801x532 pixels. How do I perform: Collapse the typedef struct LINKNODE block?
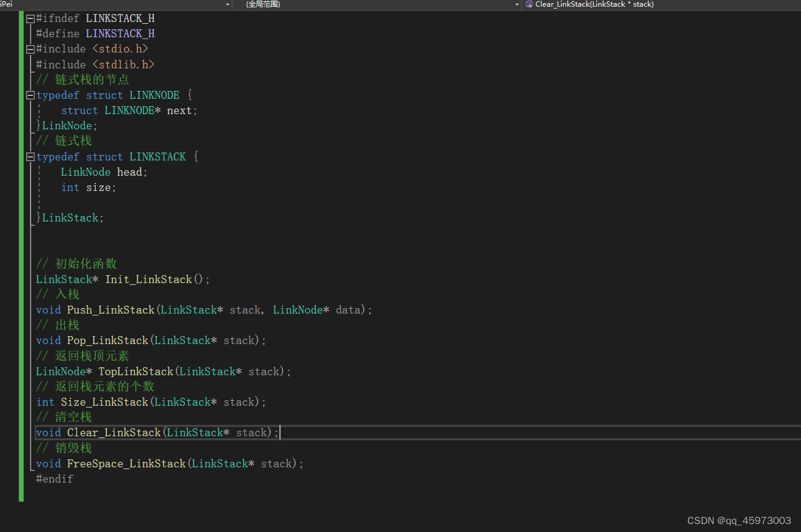coord(31,96)
